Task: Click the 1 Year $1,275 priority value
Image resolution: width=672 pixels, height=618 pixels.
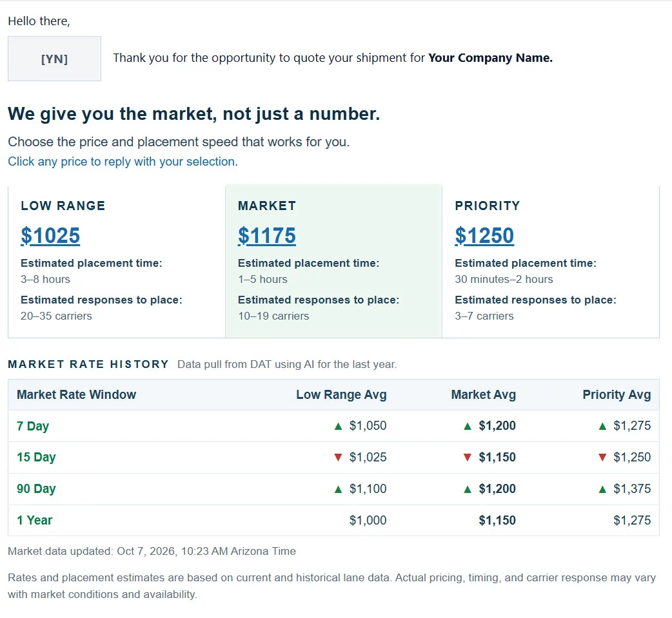Action: [632, 520]
